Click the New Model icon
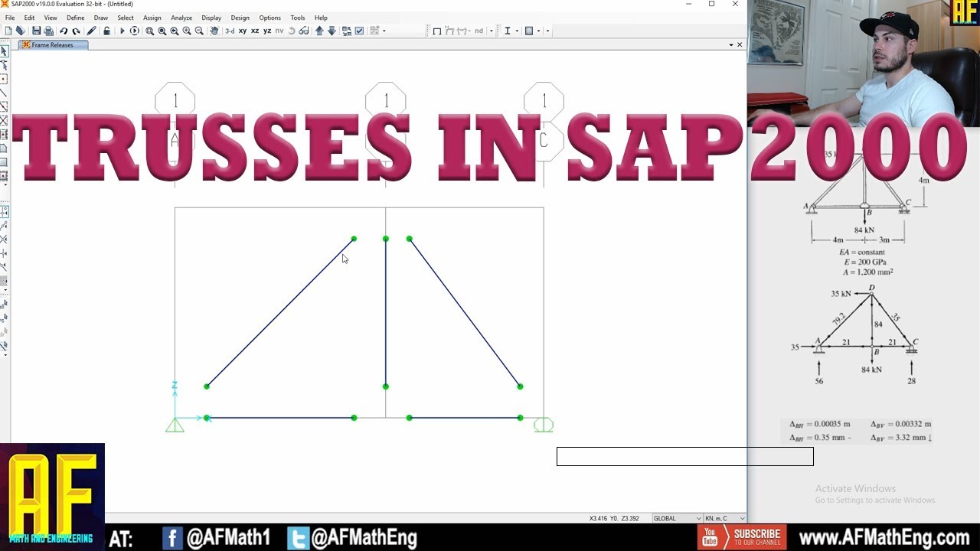Screen dimensions: 980x551 click(8, 31)
